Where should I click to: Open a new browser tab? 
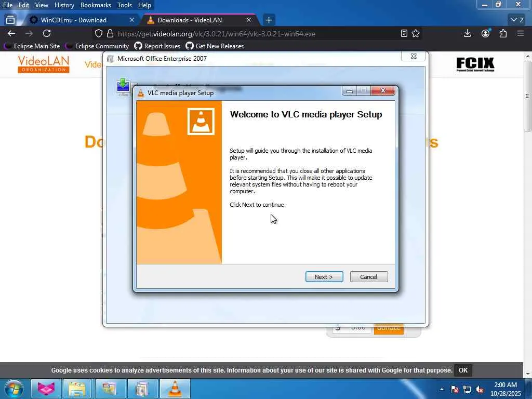[269, 20]
